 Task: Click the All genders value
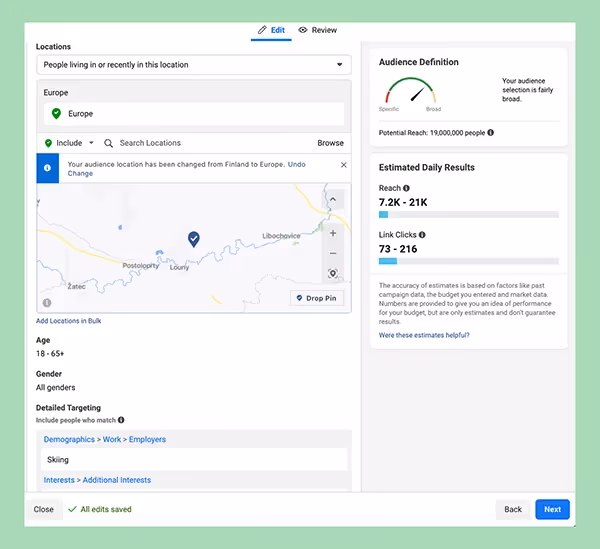click(55, 388)
